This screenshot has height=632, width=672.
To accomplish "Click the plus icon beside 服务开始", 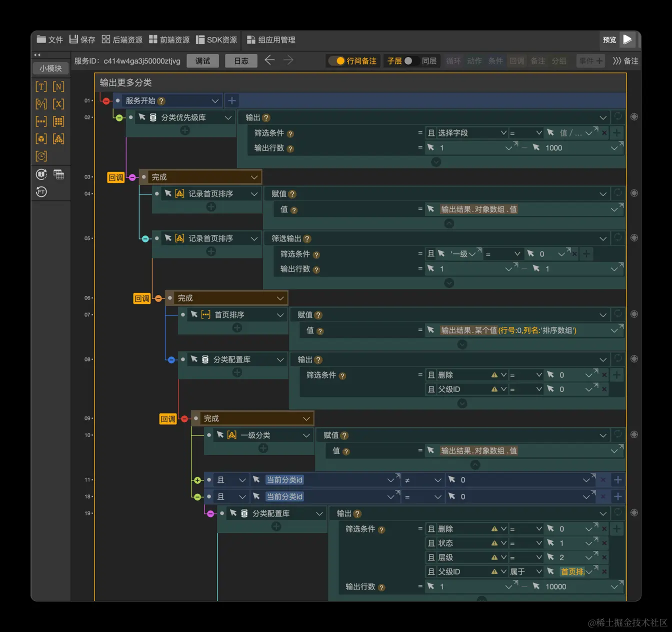I will point(231,100).
